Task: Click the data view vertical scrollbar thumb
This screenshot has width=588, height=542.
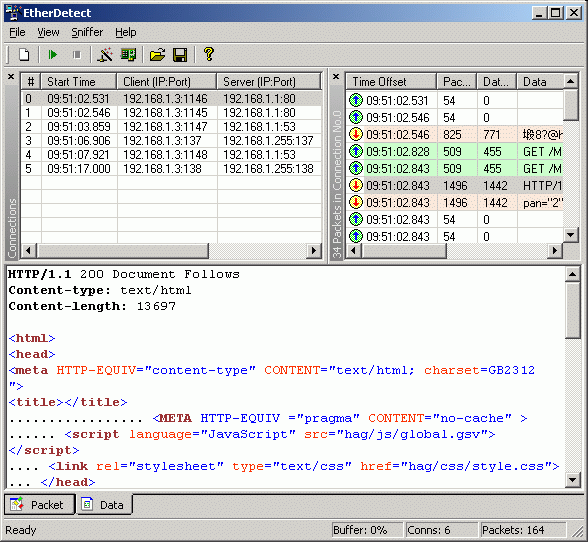Action: click(573, 311)
